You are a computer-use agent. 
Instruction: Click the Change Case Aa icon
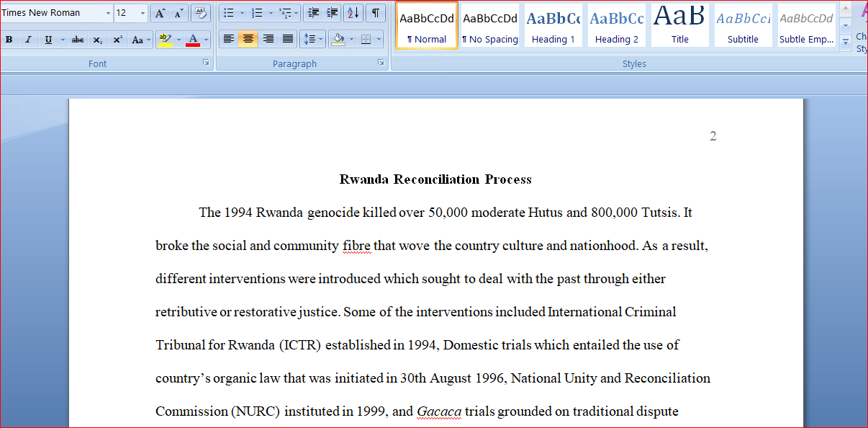pos(140,40)
